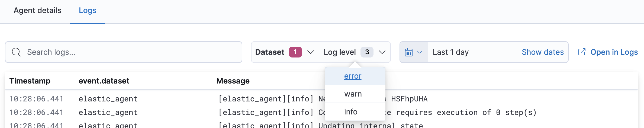Viewport: 644px width, 128px height.
Task: Click the event.dataset column header
Action: point(104,81)
